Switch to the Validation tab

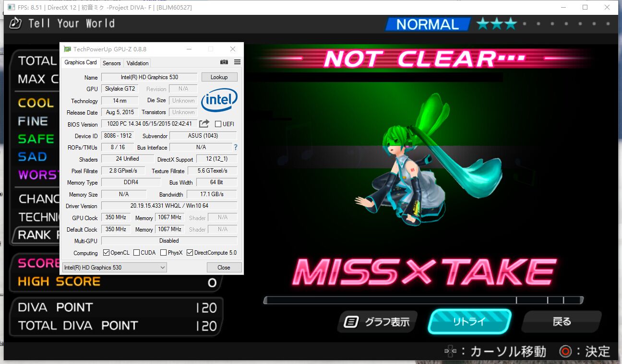[138, 63]
